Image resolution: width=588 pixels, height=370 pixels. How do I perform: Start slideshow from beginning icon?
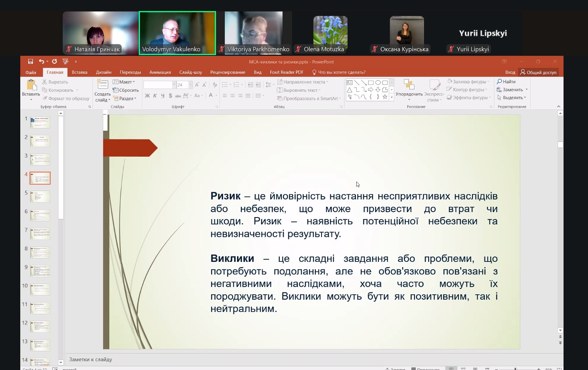65,62
